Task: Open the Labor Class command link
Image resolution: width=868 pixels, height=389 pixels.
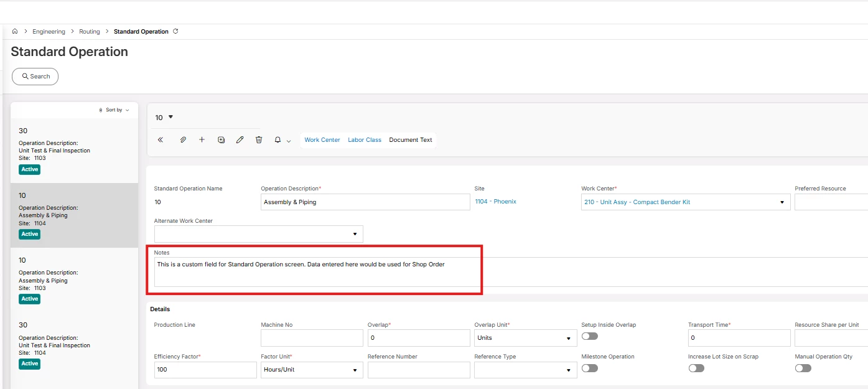Action: pyautogui.click(x=365, y=140)
